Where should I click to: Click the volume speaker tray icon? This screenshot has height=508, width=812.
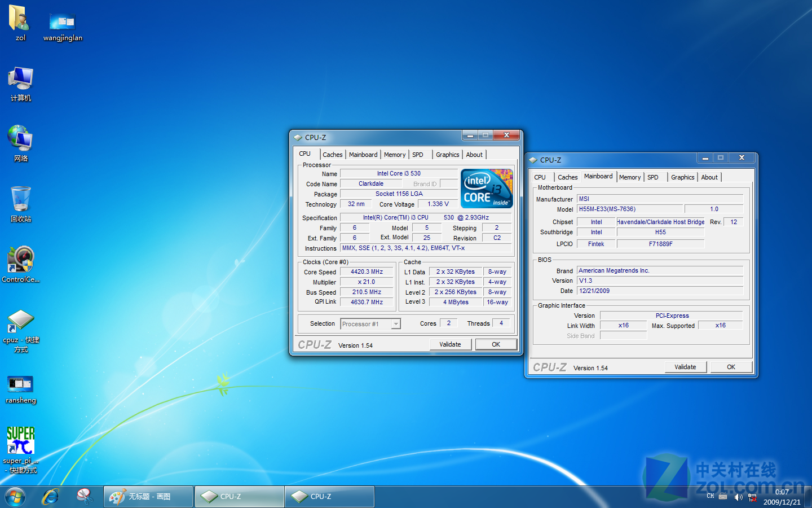coord(738,497)
